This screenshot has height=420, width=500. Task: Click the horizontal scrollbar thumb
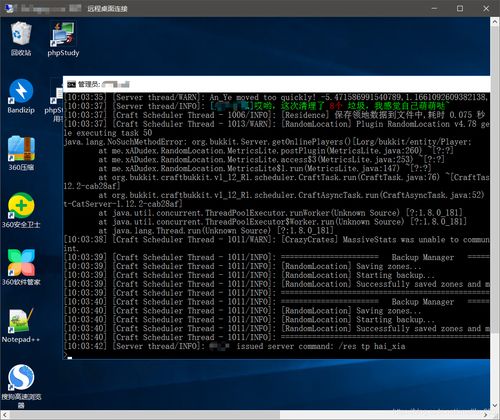click(144, 415)
